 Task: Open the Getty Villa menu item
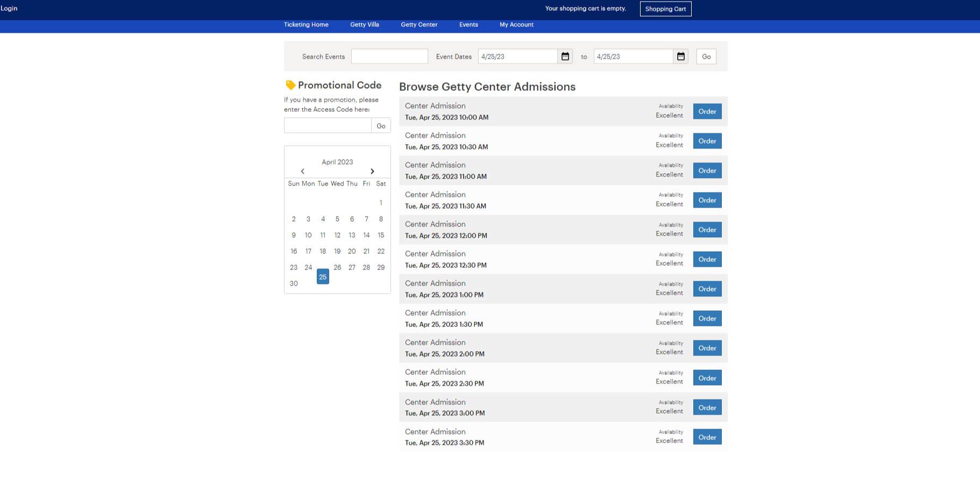365,25
